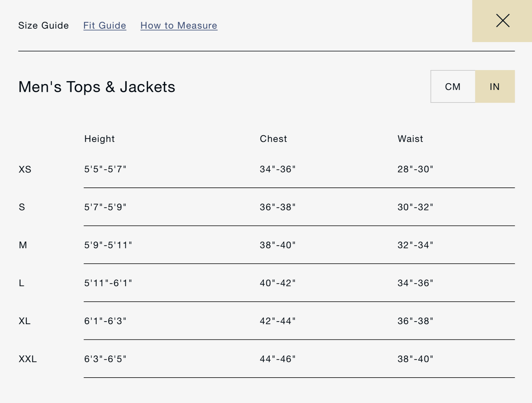Select the IN unit toggle
This screenshot has width=532, height=403.
pos(494,87)
